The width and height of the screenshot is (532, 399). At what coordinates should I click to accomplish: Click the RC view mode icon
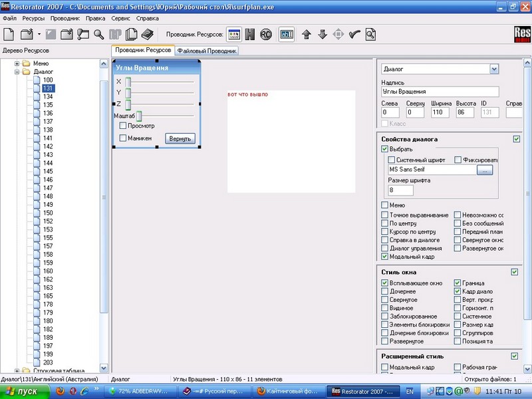point(266,34)
